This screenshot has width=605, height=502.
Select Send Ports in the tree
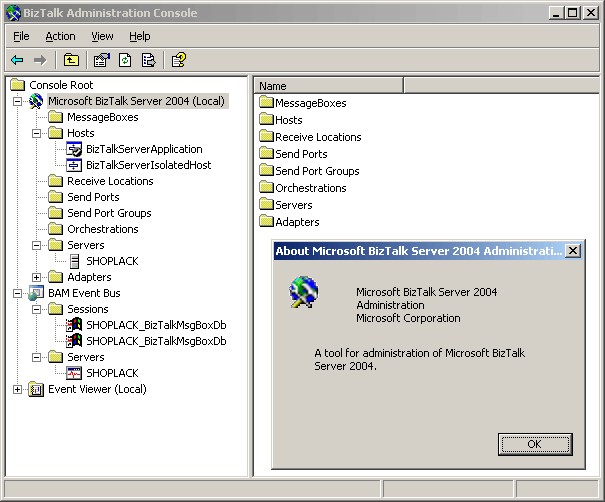[x=93, y=197]
